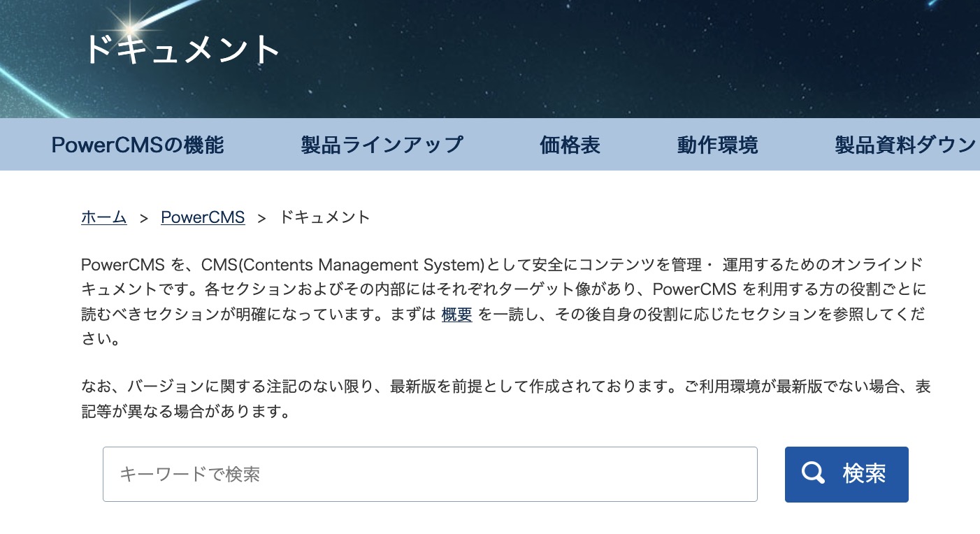Viewport: 980px width, 534px height.
Task: Click the large ドキュメント page heading
Action: pyautogui.click(x=182, y=50)
